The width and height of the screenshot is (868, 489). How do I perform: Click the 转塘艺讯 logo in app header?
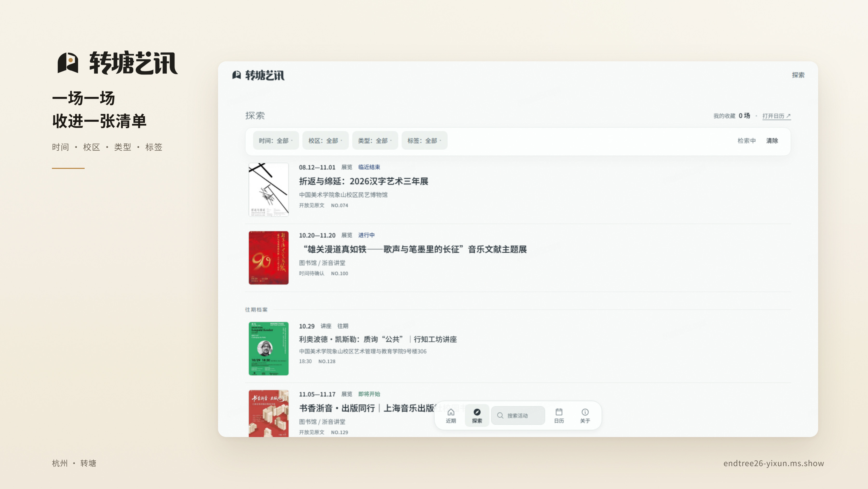[x=258, y=75]
